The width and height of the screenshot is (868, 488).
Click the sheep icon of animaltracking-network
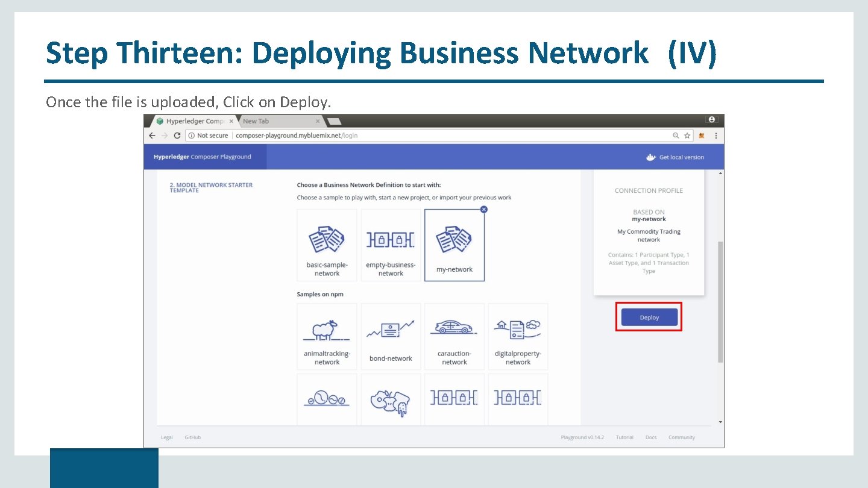click(327, 330)
